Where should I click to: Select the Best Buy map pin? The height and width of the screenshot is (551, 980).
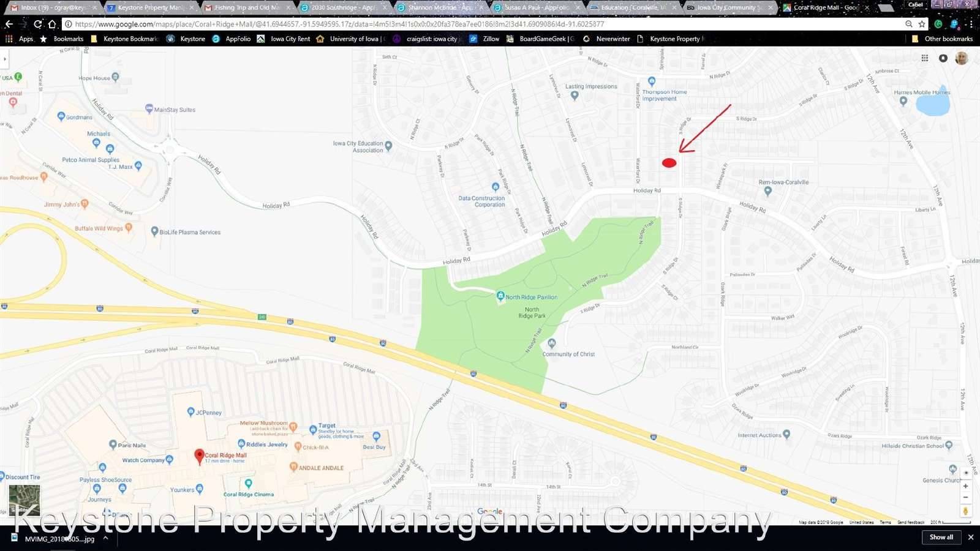tap(376, 437)
